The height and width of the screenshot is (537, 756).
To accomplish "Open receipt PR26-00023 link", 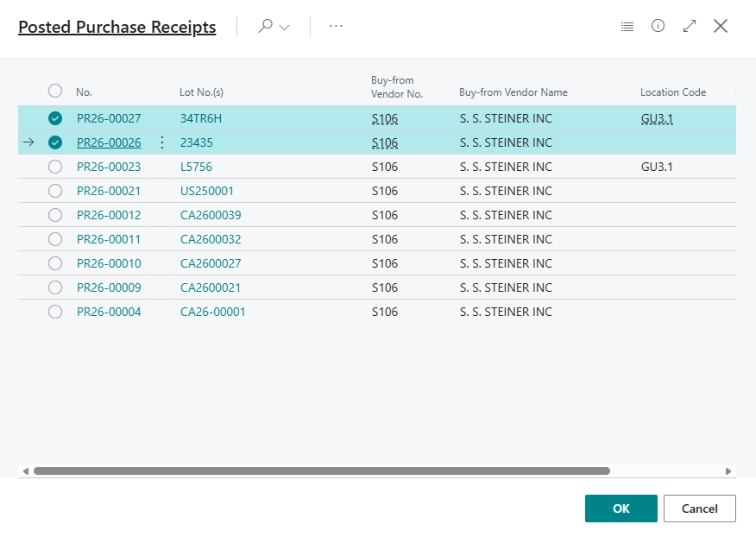I will [109, 167].
